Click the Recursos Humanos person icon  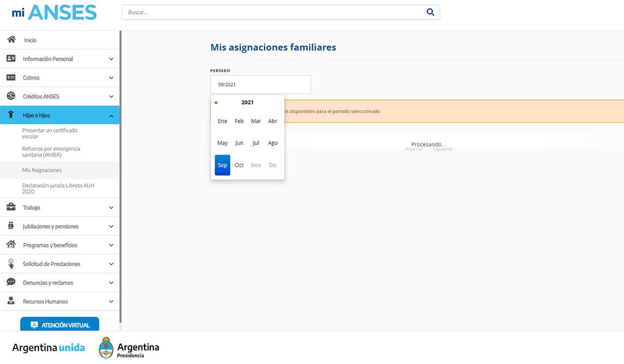11,301
